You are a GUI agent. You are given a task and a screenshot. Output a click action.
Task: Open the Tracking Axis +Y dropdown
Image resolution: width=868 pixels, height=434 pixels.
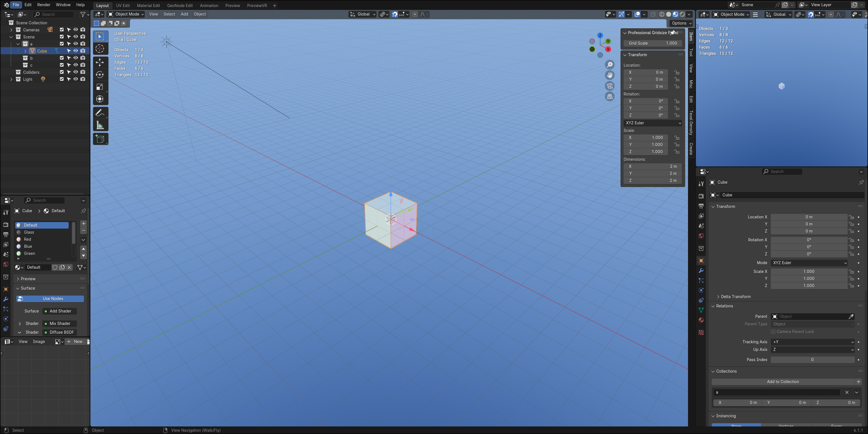pyautogui.click(x=813, y=342)
